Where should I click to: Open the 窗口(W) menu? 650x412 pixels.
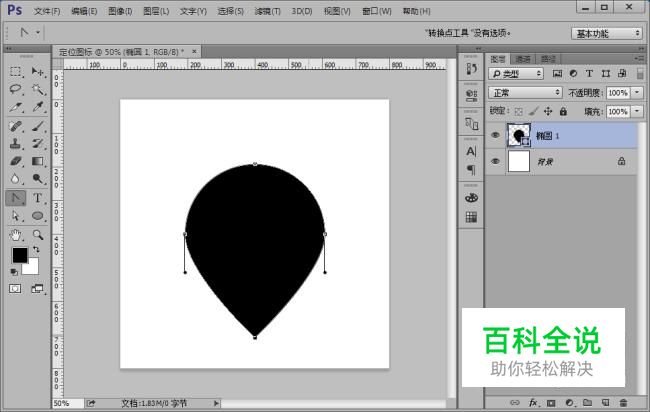(377, 11)
